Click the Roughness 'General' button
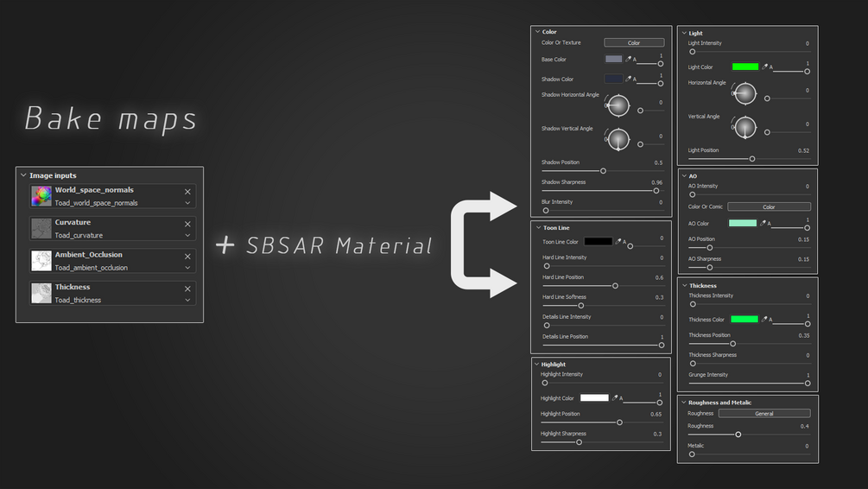 (x=764, y=413)
